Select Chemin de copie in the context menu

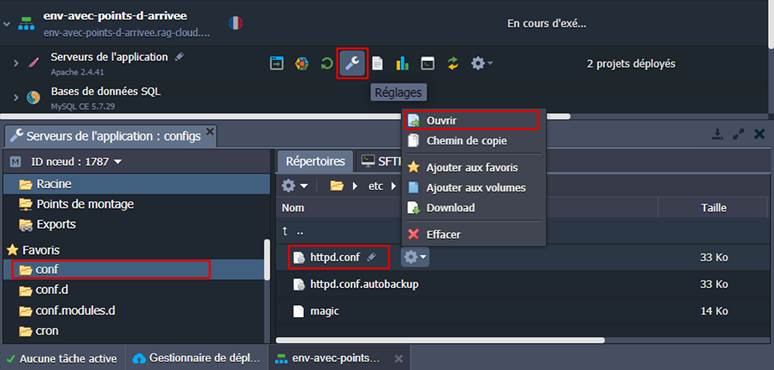[474, 141]
